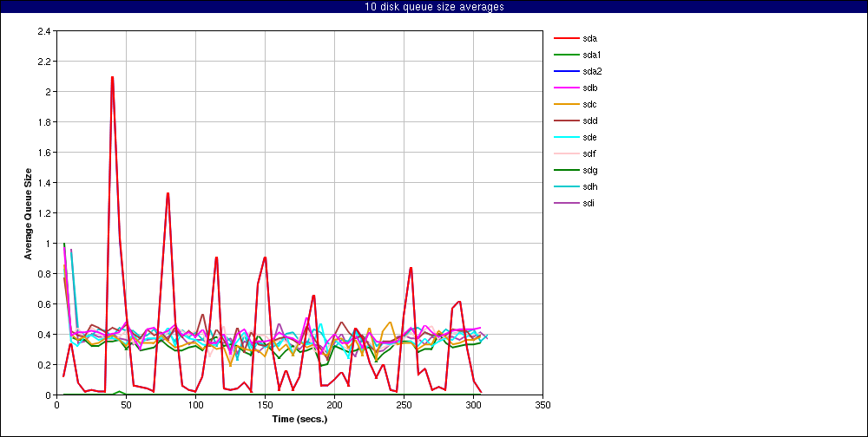Viewport: 868px width, 437px height.
Task: Click the 1.6 y-axis tick label
Action: [x=44, y=152]
